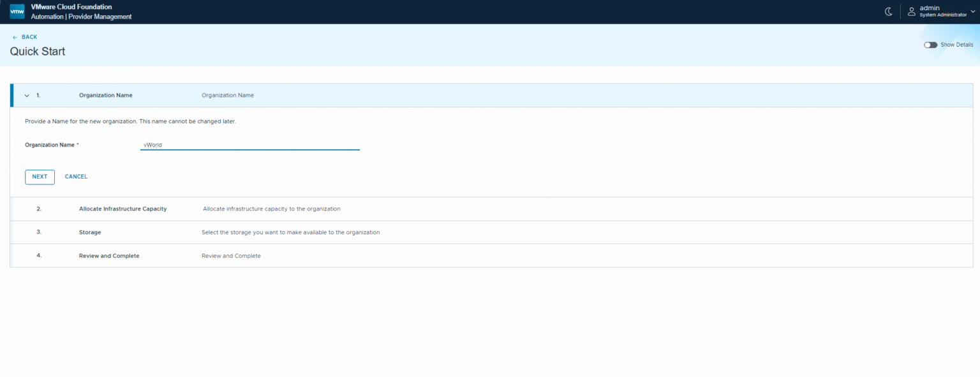Screen dimensions: 980x377
Task: Open step 3 Storage
Action: tap(491, 232)
